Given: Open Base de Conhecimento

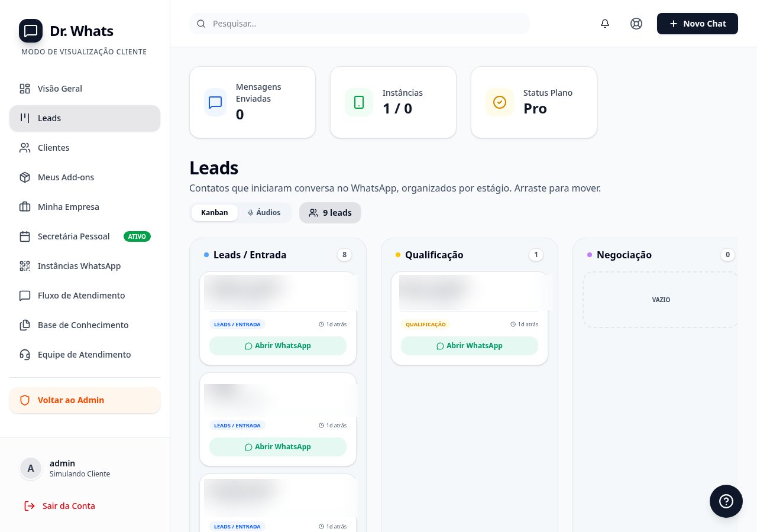Looking at the screenshot, I should tap(85, 325).
